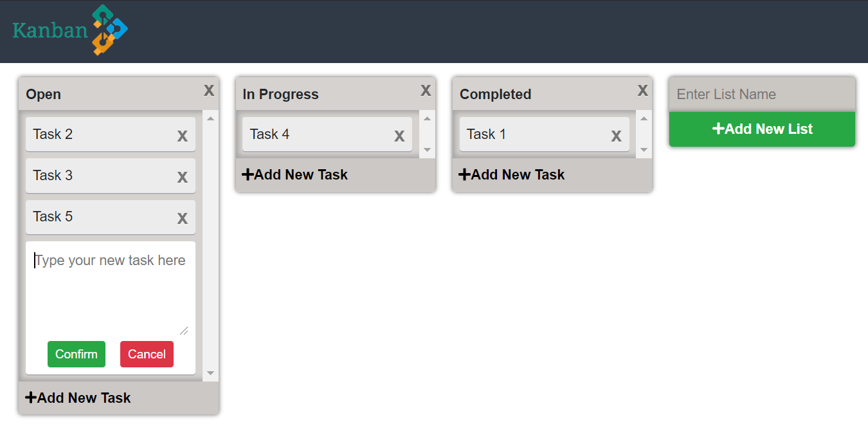The image size is (868, 424).
Task: Add New Task to Completed list
Action: pyautogui.click(x=511, y=174)
